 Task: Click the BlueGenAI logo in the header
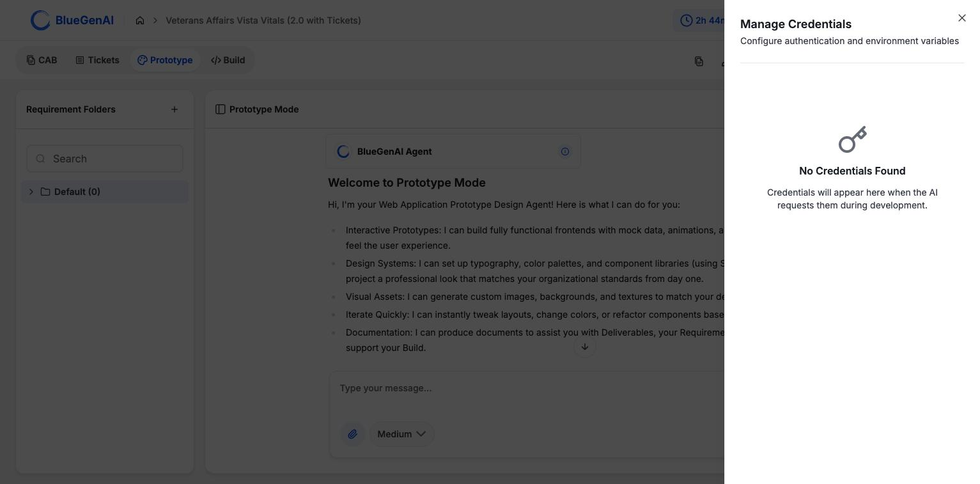(x=72, y=20)
